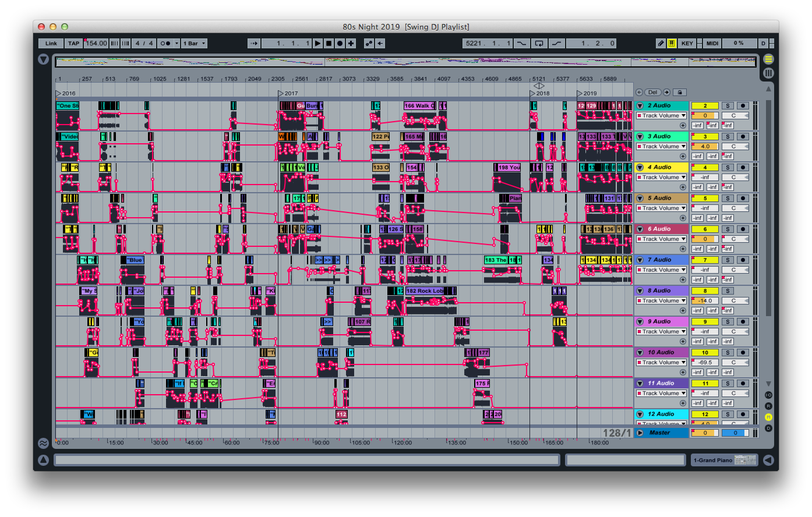Switch to Session View icon

click(x=768, y=73)
